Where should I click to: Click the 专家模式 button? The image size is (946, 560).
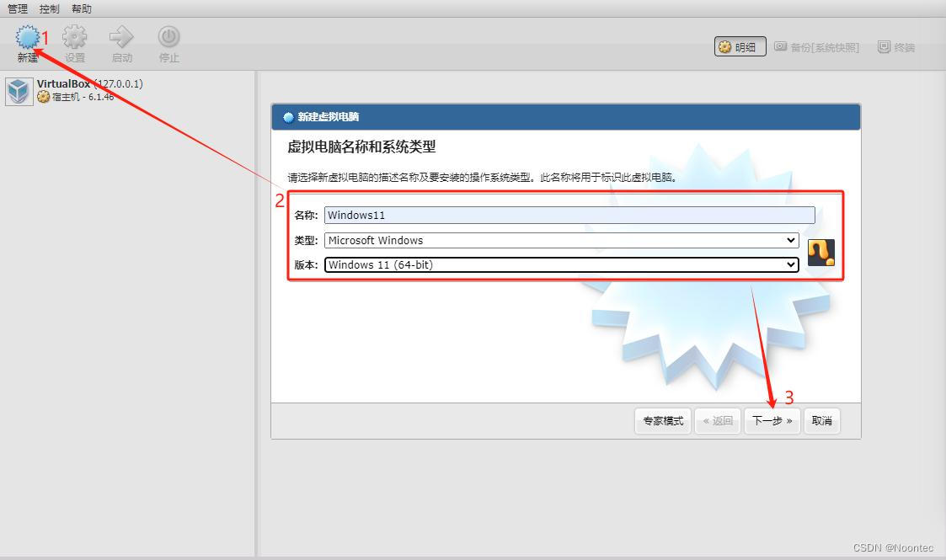[x=663, y=421]
